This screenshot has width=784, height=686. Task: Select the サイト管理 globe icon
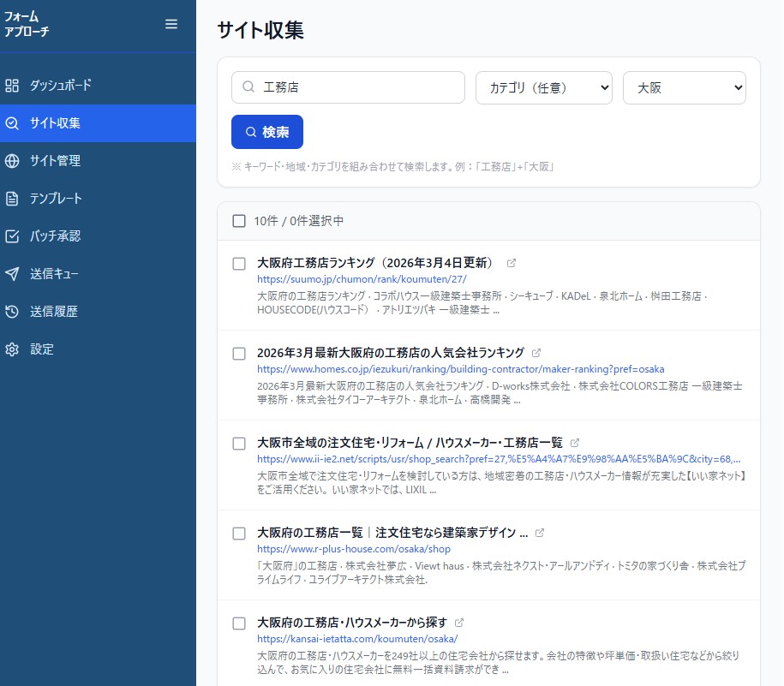(x=12, y=160)
